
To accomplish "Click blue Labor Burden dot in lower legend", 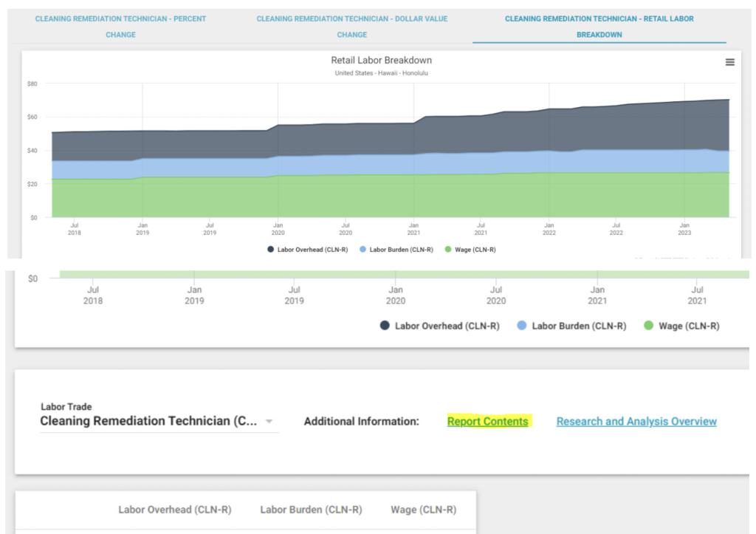I will coord(521,326).
